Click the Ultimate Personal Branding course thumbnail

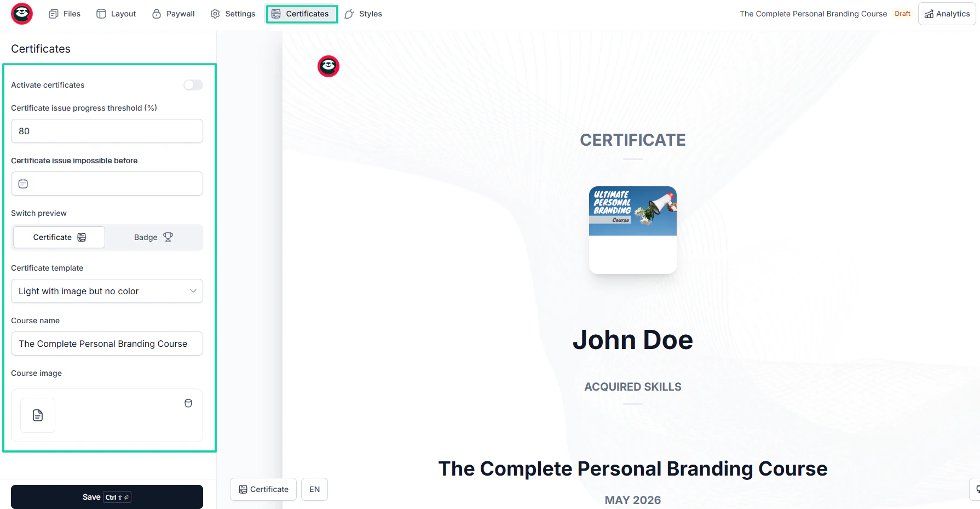(633, 211)
